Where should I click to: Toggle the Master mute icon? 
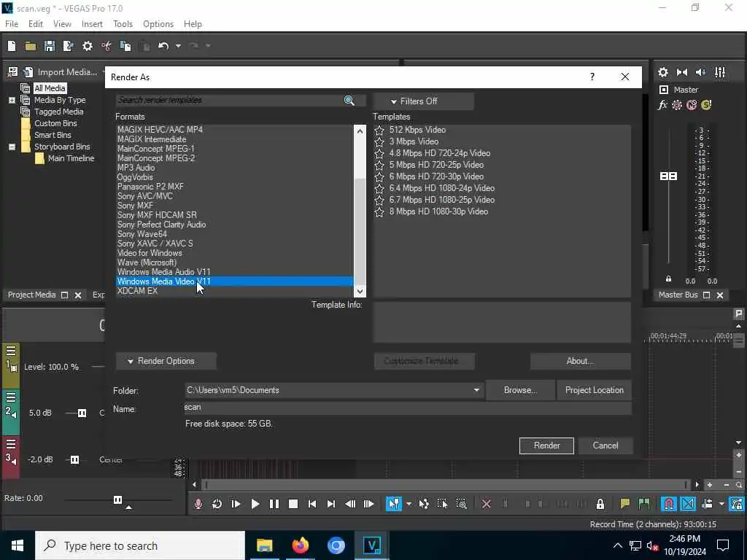(x=692, y=105)
